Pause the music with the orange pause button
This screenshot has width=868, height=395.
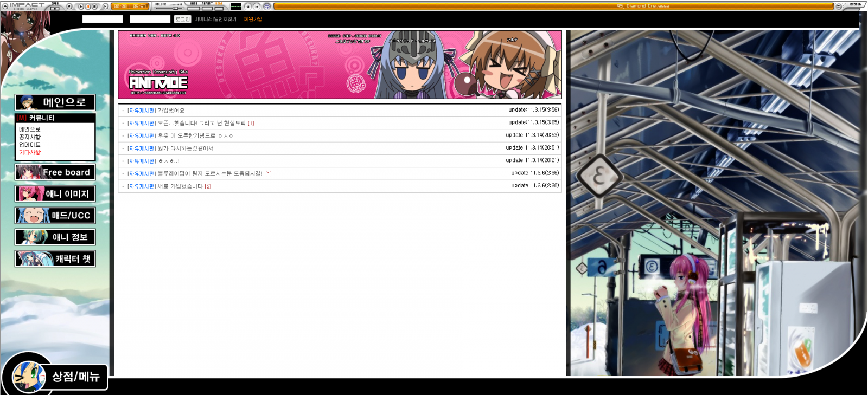(x=88, y=7)
